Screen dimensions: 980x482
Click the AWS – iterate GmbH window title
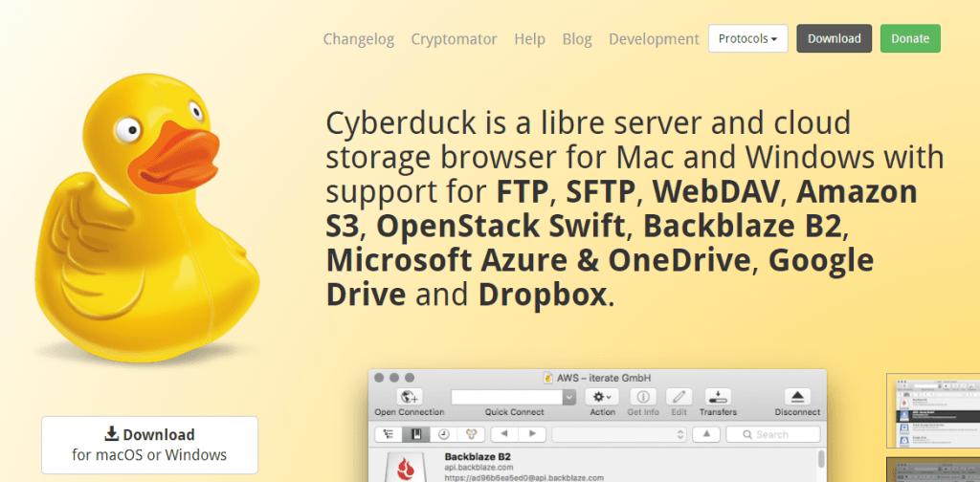pyautogui.click(x=605, y=377)
